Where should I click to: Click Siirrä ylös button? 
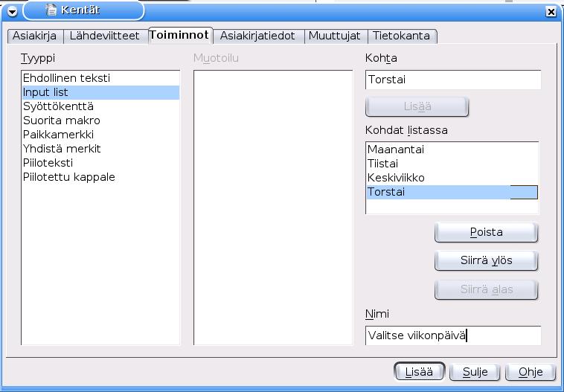487,260
